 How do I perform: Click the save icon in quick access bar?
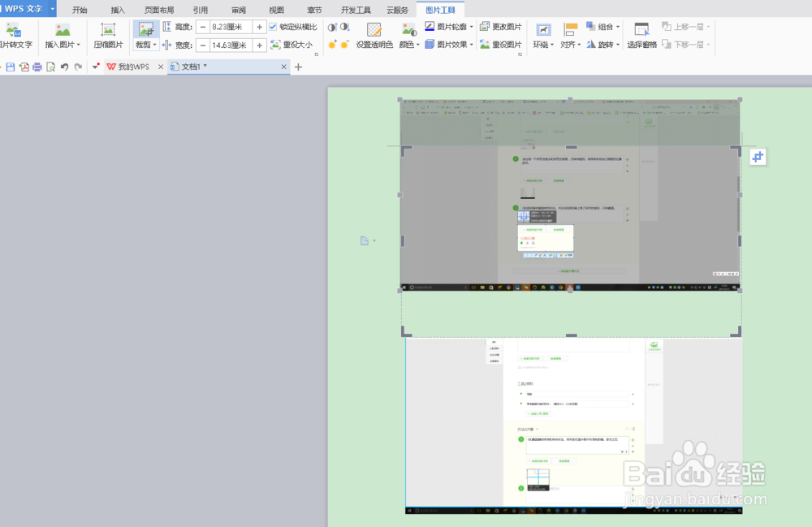click(11, 67)
